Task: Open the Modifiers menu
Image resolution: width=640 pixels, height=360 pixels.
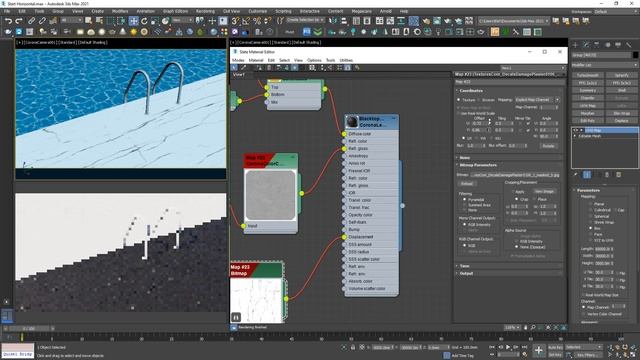Action: pyautogui.click(x=120, y=11)
